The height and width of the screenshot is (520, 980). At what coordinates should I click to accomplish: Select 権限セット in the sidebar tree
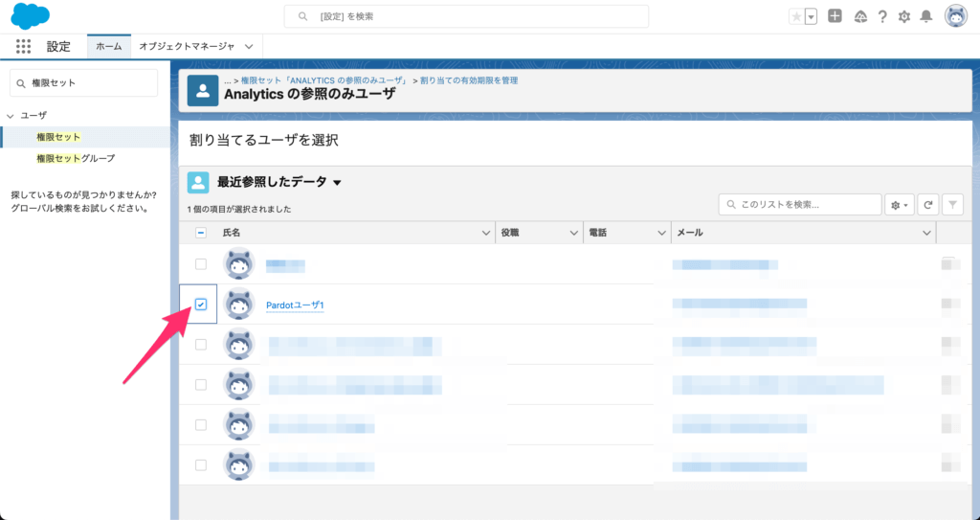click(58, 137)
